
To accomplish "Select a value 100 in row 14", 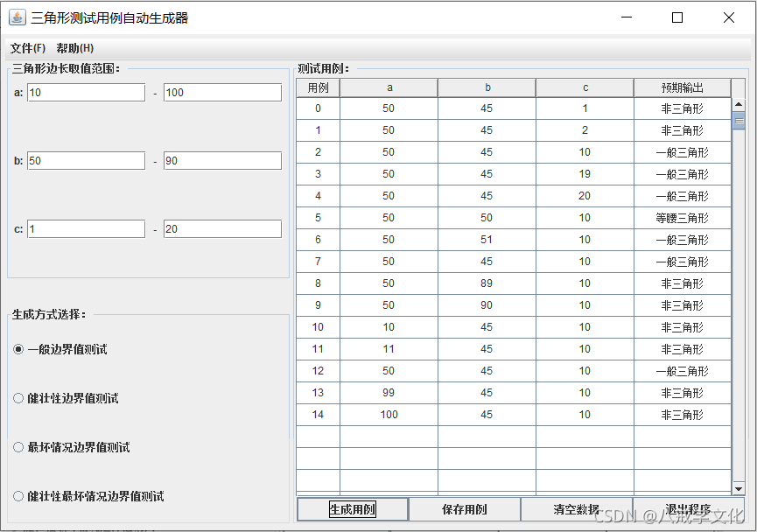I will (389, 415).
